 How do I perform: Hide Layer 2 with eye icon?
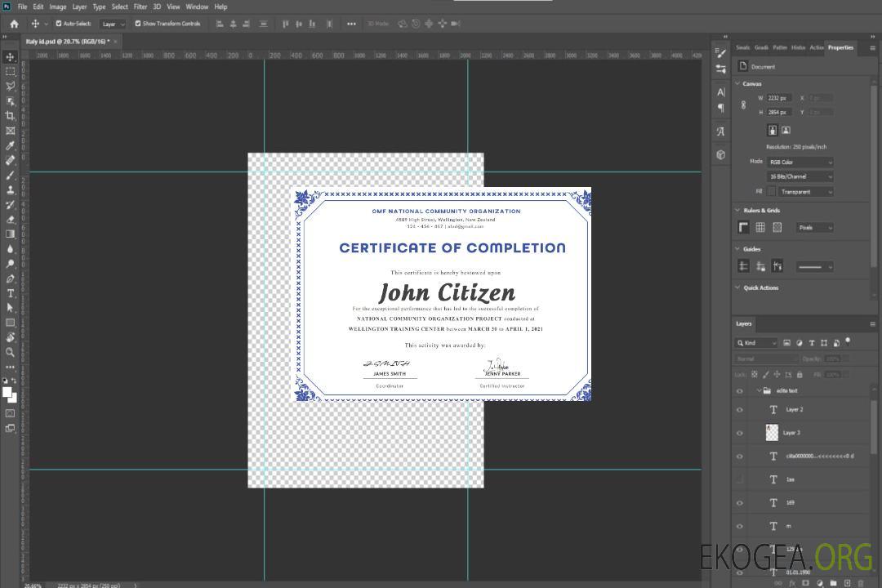[740, 410]
